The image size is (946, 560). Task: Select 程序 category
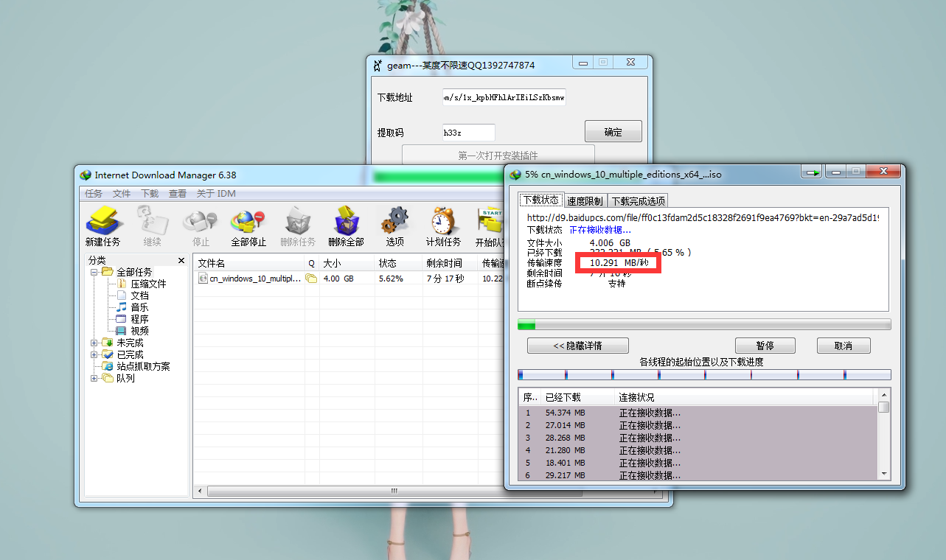click(139, 319)
